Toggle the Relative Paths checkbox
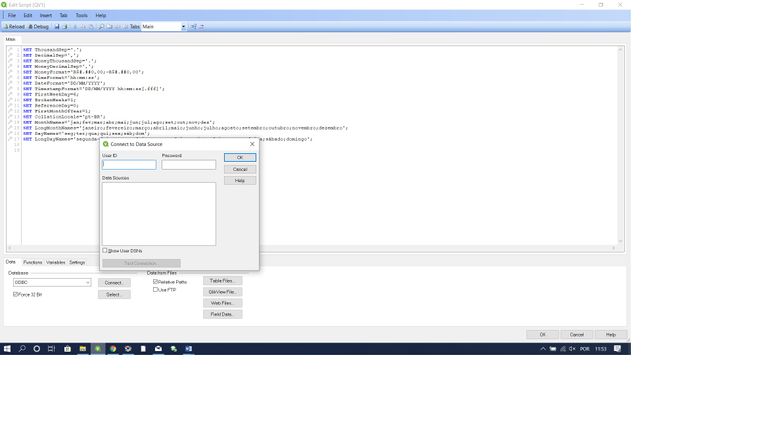 [155, 281]
